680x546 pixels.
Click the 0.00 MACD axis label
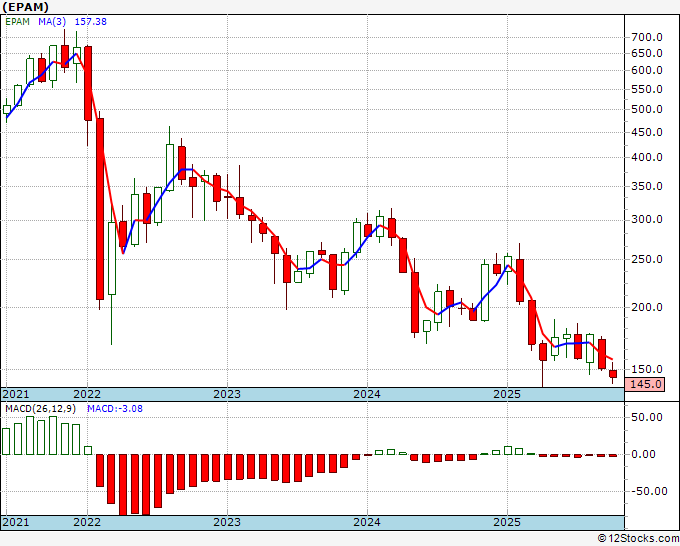[x=646, y=454]
